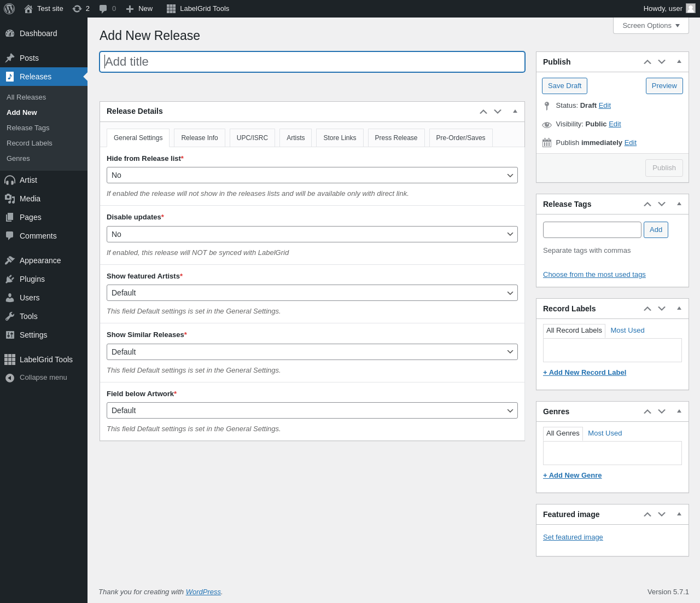
Task: Show Most Used record labels tab
Action: (627, 331)
